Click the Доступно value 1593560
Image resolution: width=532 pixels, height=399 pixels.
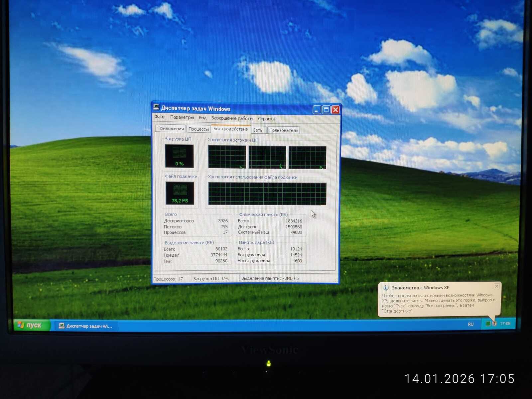coord(294,227)
